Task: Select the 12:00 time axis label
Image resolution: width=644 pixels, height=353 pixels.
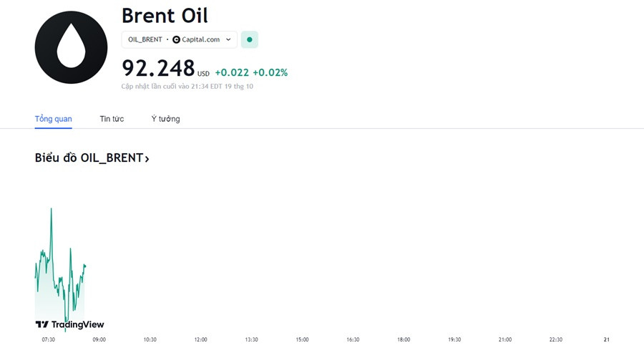Action: point(201,339)
